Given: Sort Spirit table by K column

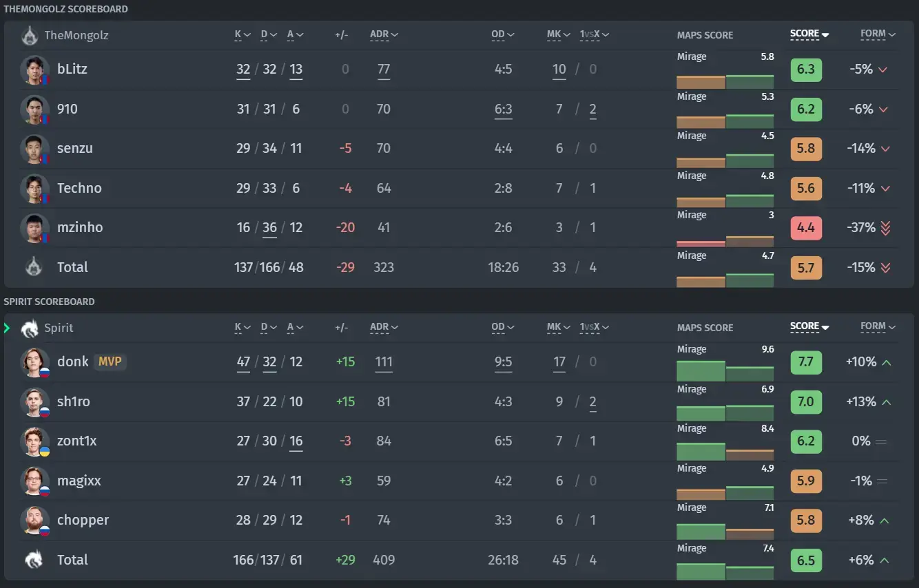Looking at the screenshot, I should coord(242,328).
